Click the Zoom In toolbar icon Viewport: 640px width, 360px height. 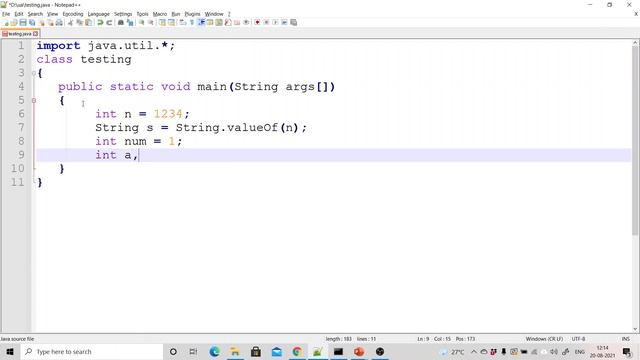pyautogui.click(x=142, y=22)
